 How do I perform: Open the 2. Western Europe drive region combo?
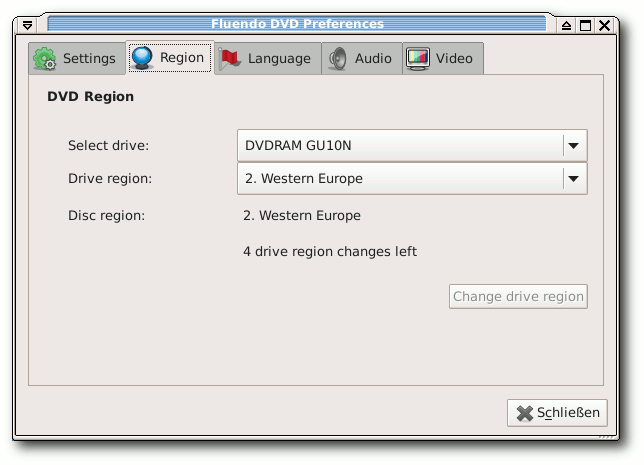pyautogui.click(x=412, y=179)
